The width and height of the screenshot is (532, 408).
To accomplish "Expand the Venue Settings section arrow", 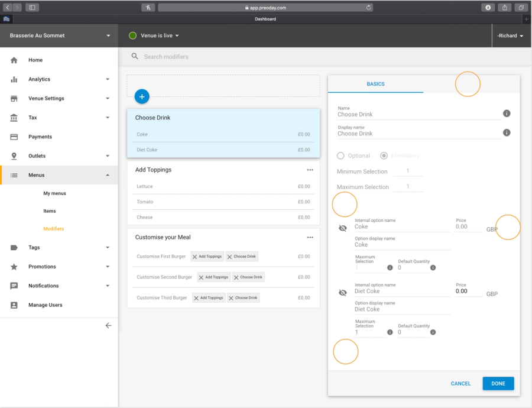I will click(108, 98).
